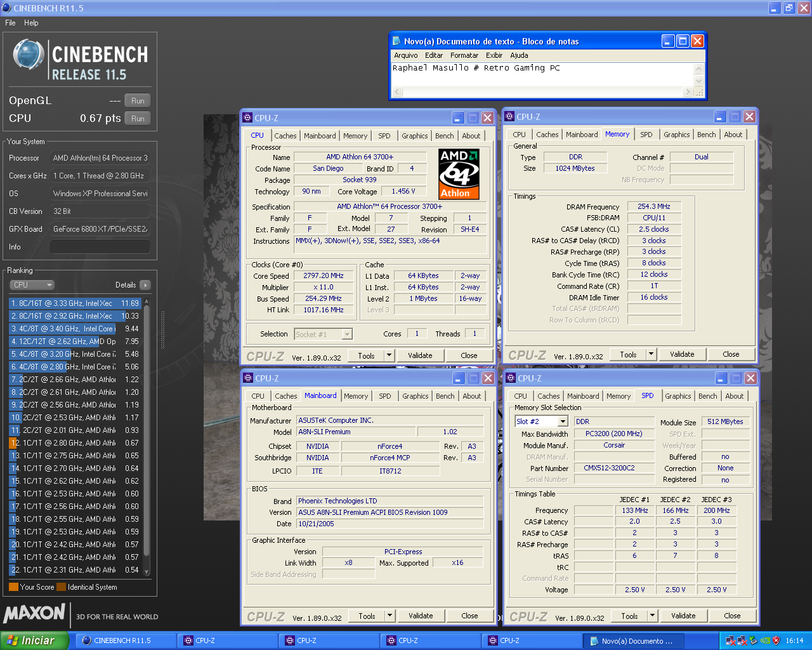Open Notepad Ajuda menu

pyautogui.click(x=519, y=55)
